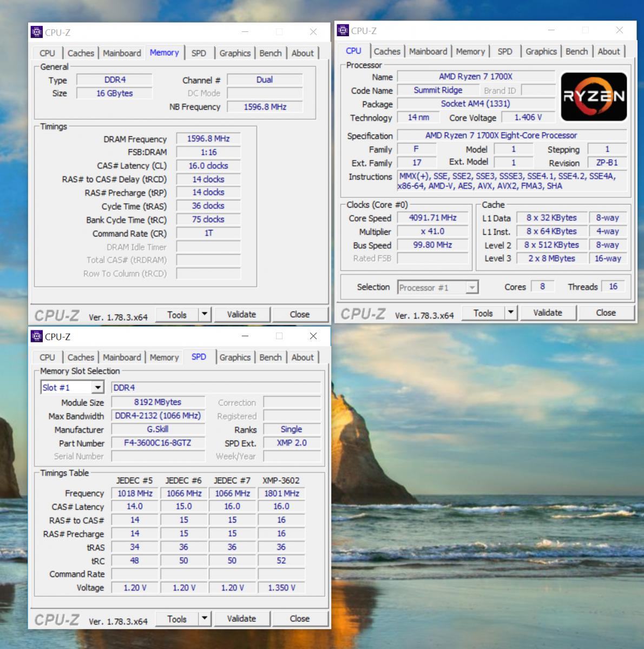
Task: Click the XMP voltage value 1.350 V
Action: (281, 588)
